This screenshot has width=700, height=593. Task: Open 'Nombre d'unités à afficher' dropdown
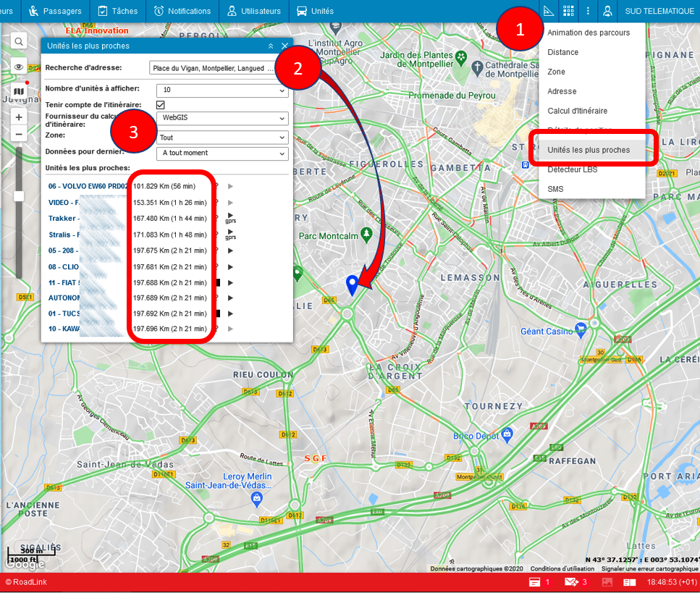tap(222, 91)
